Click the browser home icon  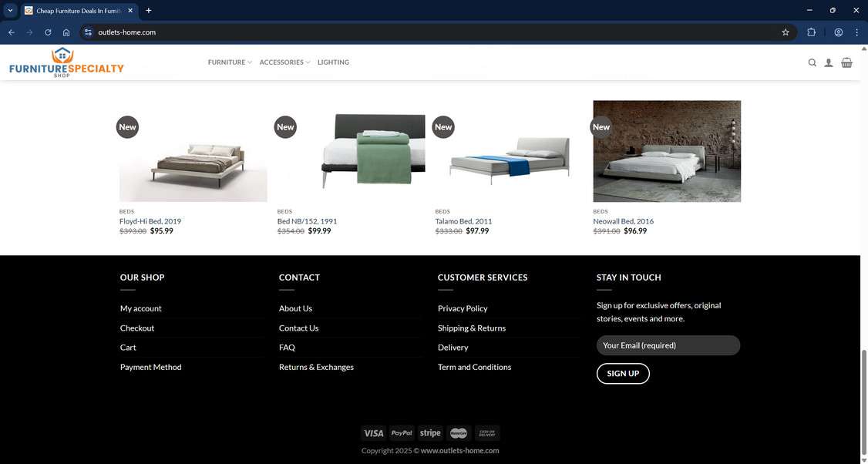click(x=66, y=32)
